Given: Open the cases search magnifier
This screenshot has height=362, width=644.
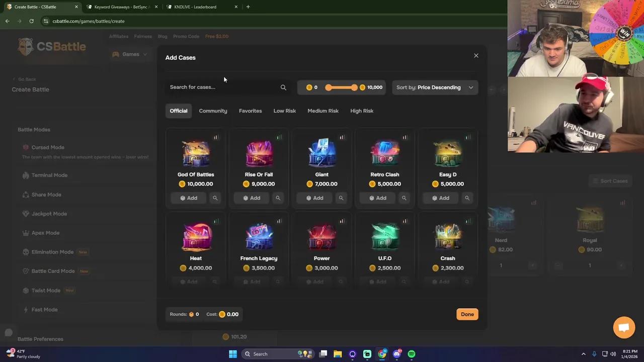Looking at the screenshot, I should click(283, 87).
